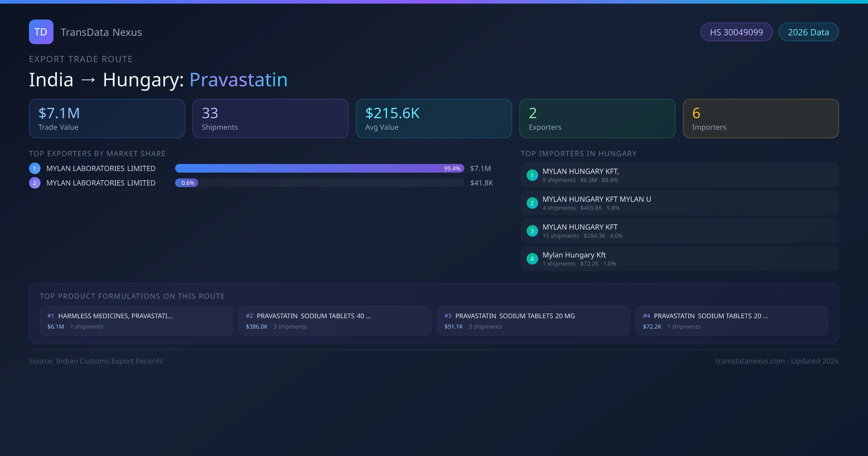Toggle the HS 30049099 filter badge
Image resolution: width=868 pixels, height=456 pixels.
(736, 32)
